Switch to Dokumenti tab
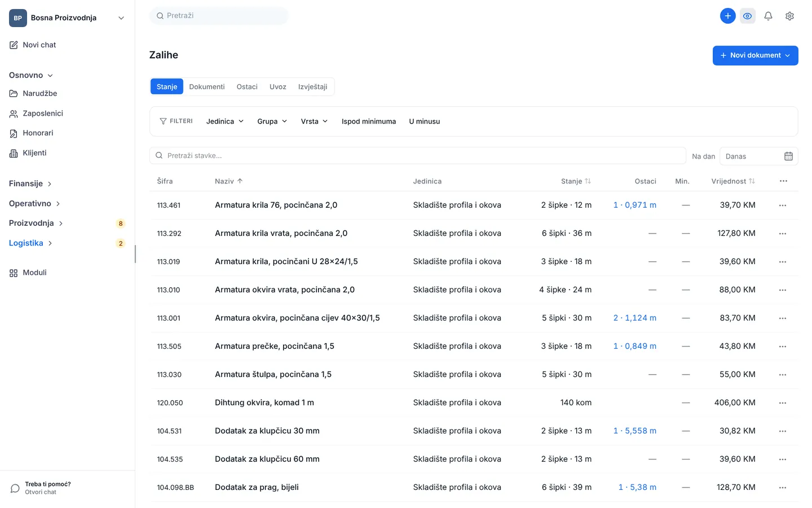 (207, 87)
